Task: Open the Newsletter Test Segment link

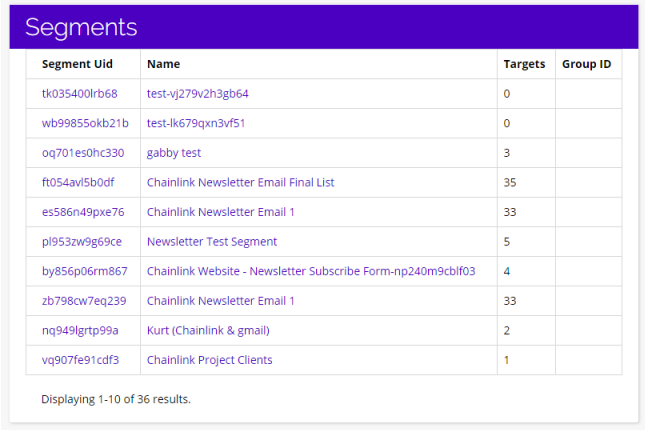Action: (x=212, y=241)
